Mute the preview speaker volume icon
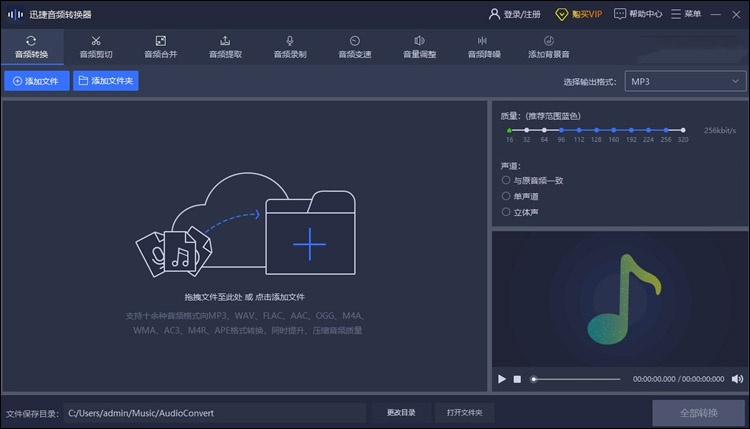The height and width of the screenshot is (429, 750). click(x=737, y=379)
